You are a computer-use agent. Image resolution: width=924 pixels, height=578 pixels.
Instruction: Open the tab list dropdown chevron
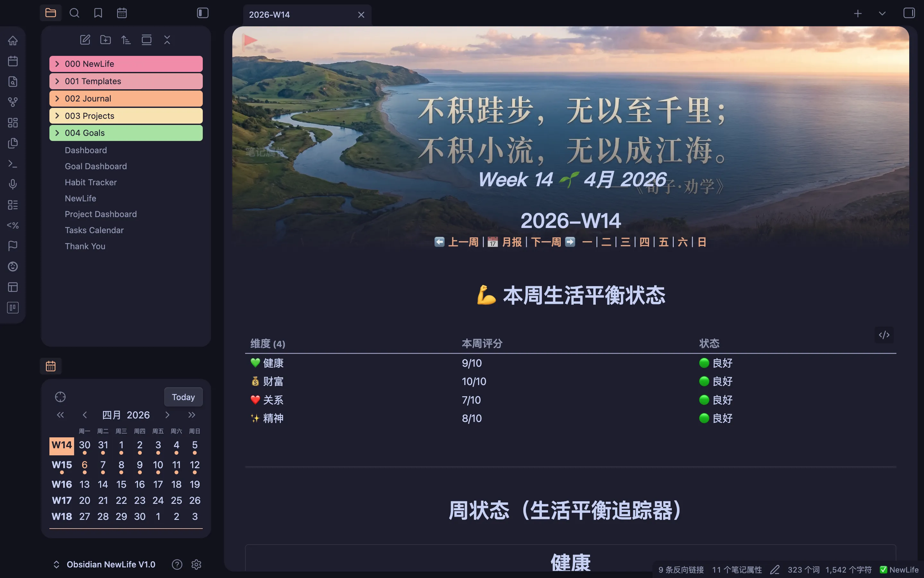(882, 13)
